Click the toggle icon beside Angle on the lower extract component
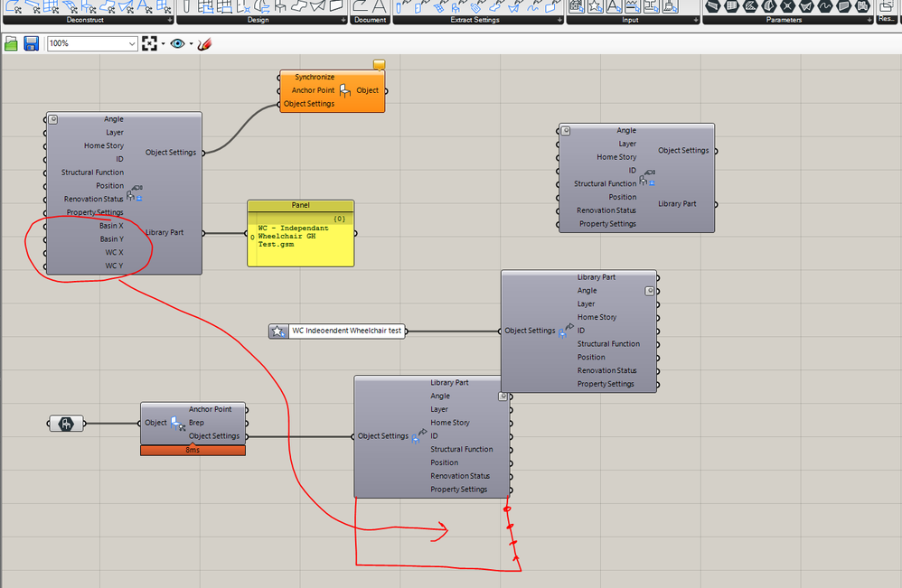902x588 pixels. pyautogui.click(x=503, y=396)
